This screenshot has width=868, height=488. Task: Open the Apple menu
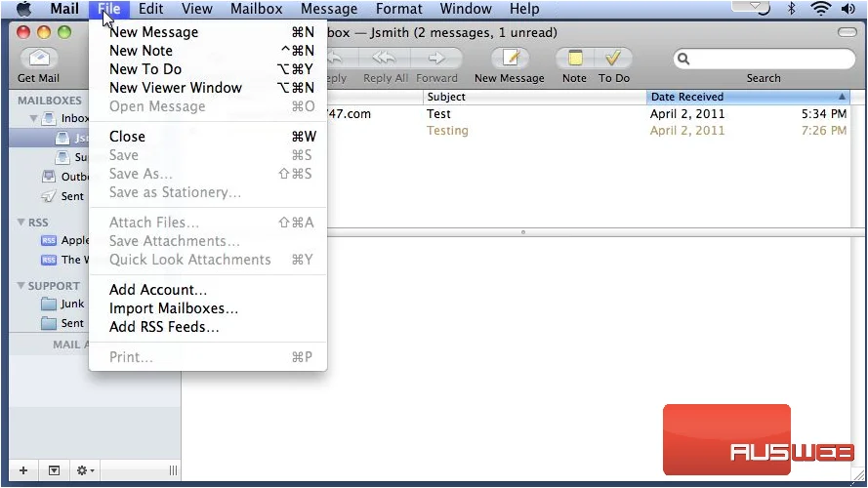[23, 9]
